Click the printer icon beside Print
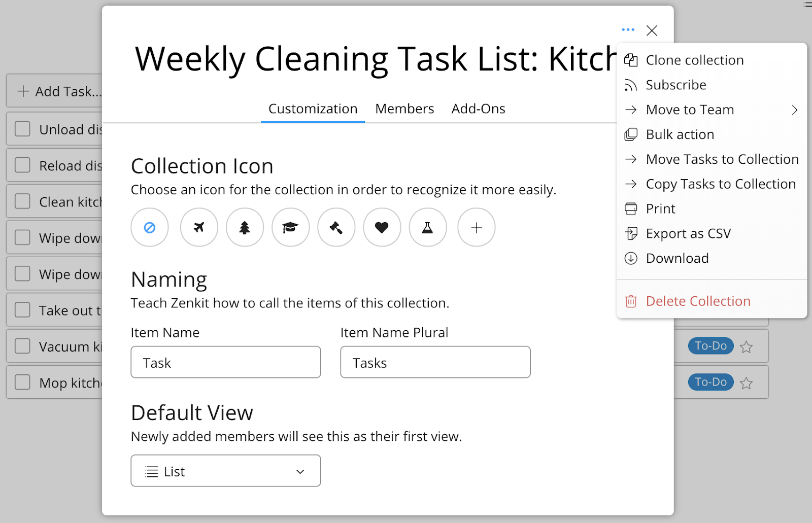The width and height of the screenshot is (812, 523). tap(631, 208)
